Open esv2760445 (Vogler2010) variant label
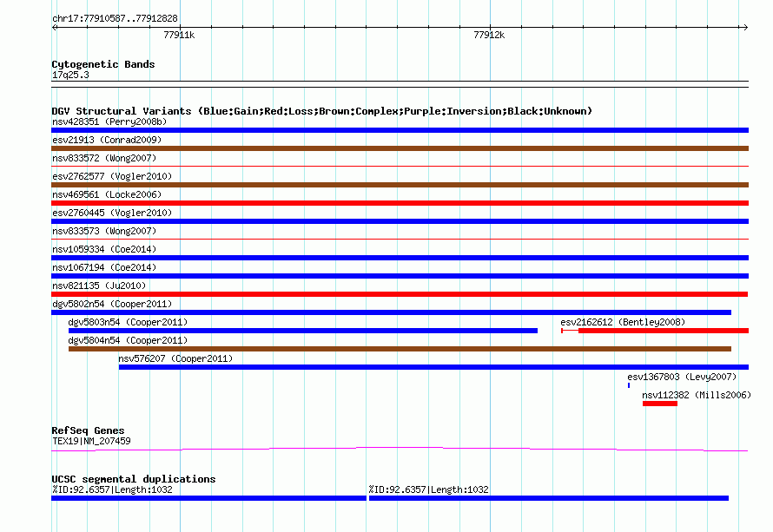Image resolution: width=773 pixels, height=532 pixels. (x=112, y=213)
